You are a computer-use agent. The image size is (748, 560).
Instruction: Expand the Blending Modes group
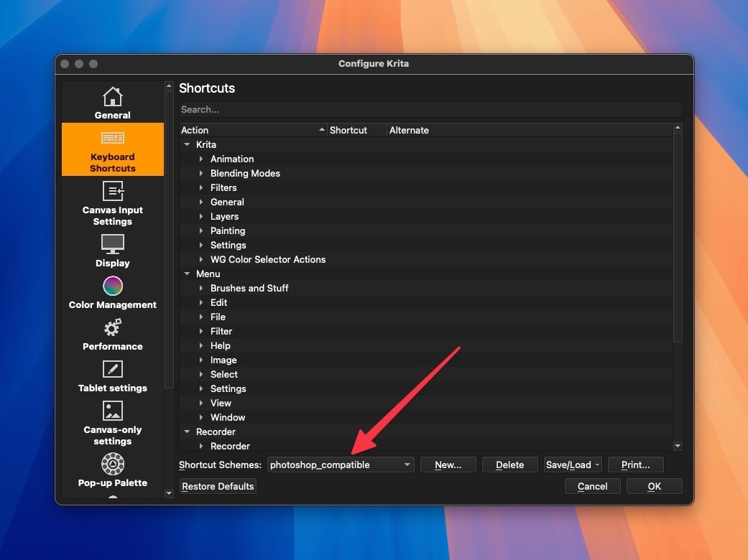pos(201,173)
